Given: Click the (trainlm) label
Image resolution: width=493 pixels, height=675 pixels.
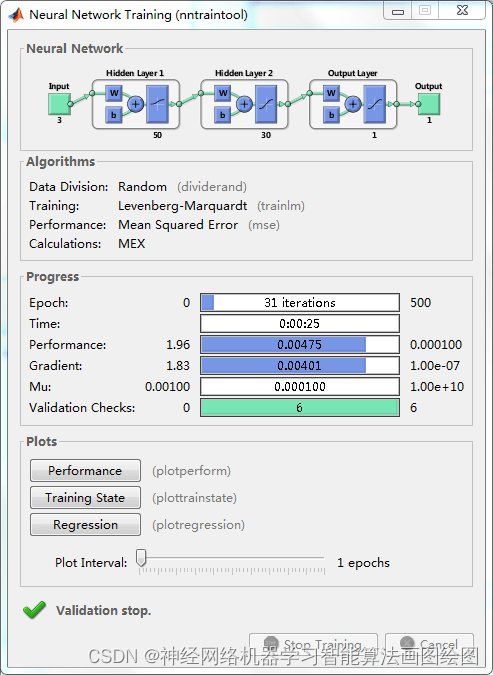Looking at the screenshot, I should 281,206.
